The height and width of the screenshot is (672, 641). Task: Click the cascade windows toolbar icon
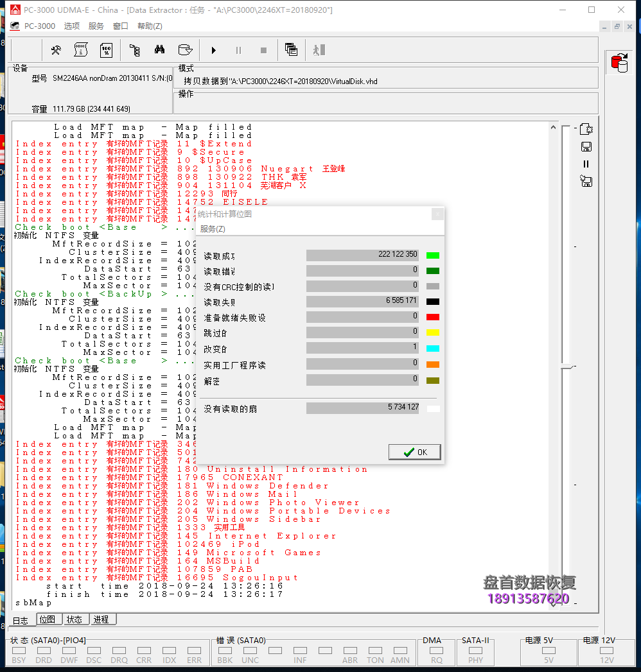(290, 49)
